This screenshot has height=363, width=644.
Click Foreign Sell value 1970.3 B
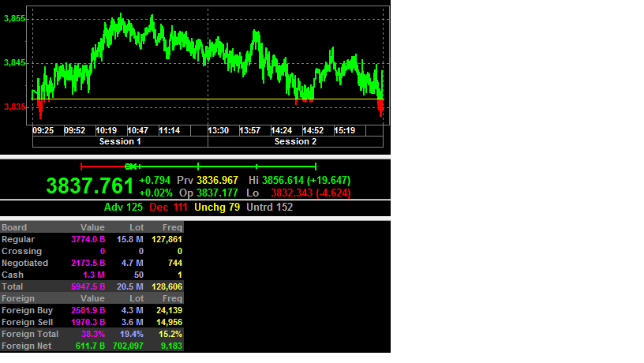tap(88, 322)
